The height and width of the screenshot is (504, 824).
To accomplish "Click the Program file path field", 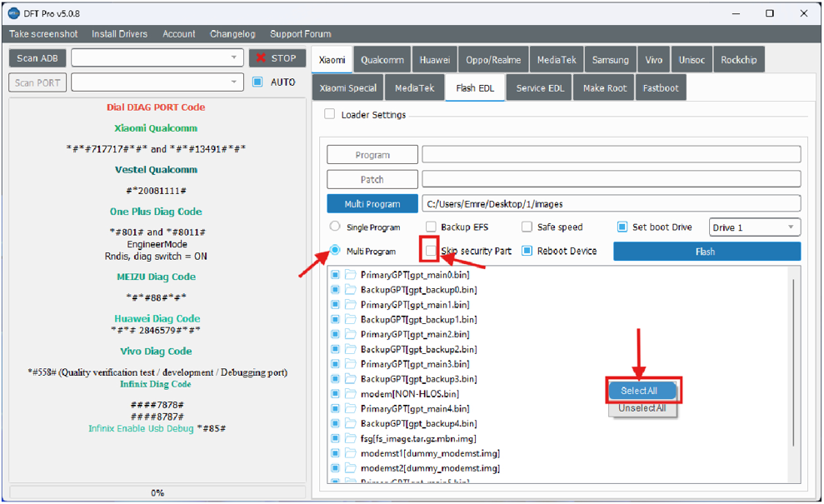I will pos(612,154).
